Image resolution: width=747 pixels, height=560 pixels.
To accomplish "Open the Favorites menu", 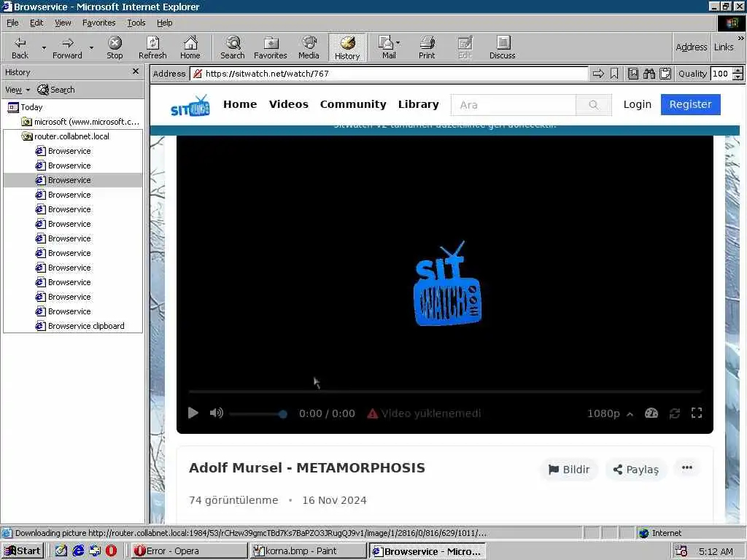I will [98, 23].
